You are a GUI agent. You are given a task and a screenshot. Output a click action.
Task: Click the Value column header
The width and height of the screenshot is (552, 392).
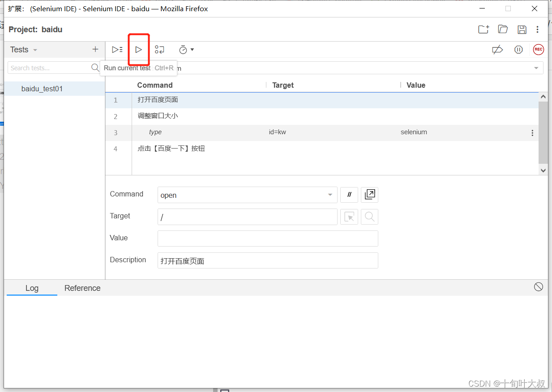pos(416,85)
